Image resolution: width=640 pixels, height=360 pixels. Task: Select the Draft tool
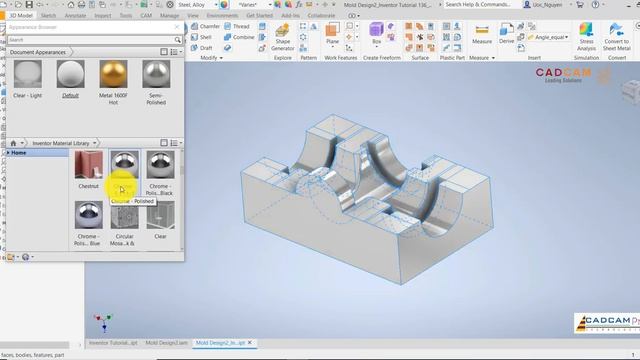coord(201,48)
